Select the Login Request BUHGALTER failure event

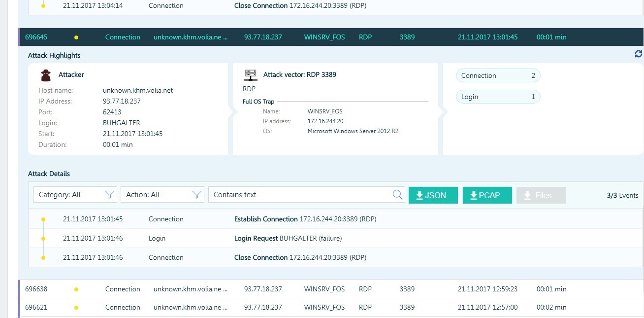coord(288,239)
